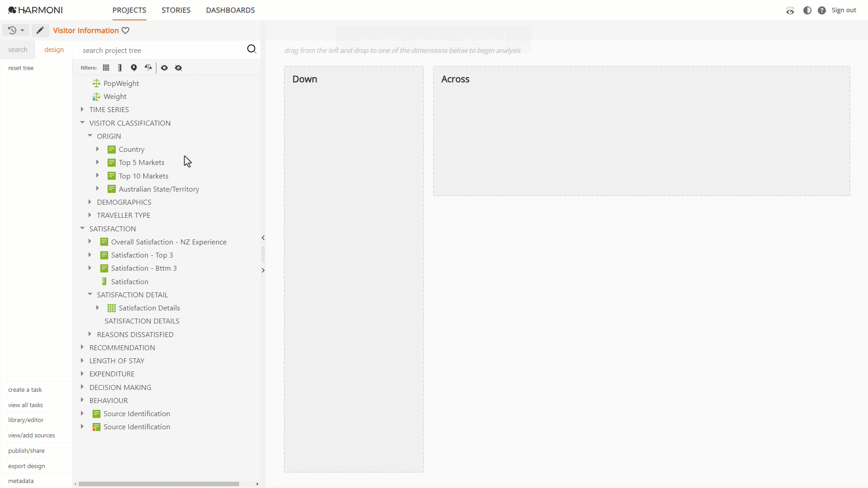Click the accessibility eye icon in header
Screen dimensions: 868x488
(x=790, y=10)
